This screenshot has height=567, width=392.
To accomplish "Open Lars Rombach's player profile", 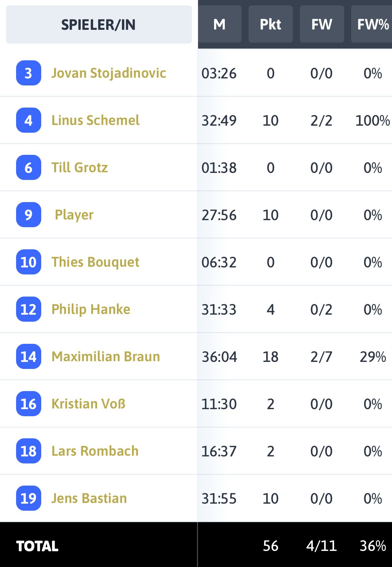I will click(x=95, y=451).
